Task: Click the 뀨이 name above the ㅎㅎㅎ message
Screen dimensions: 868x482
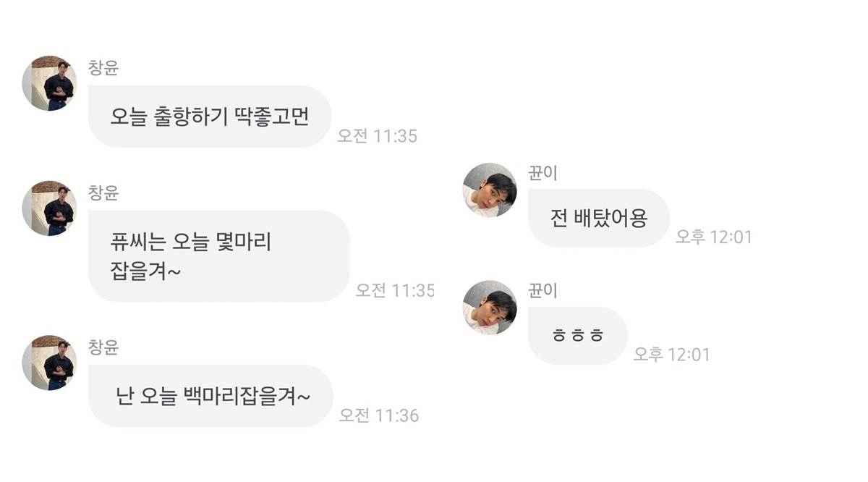Action: click(543, 291)
